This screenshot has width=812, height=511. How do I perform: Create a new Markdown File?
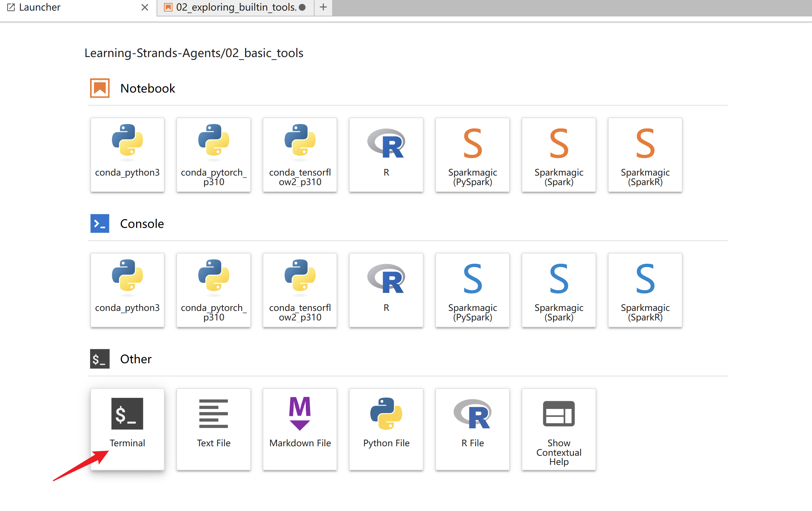click(x=300, y=429)
